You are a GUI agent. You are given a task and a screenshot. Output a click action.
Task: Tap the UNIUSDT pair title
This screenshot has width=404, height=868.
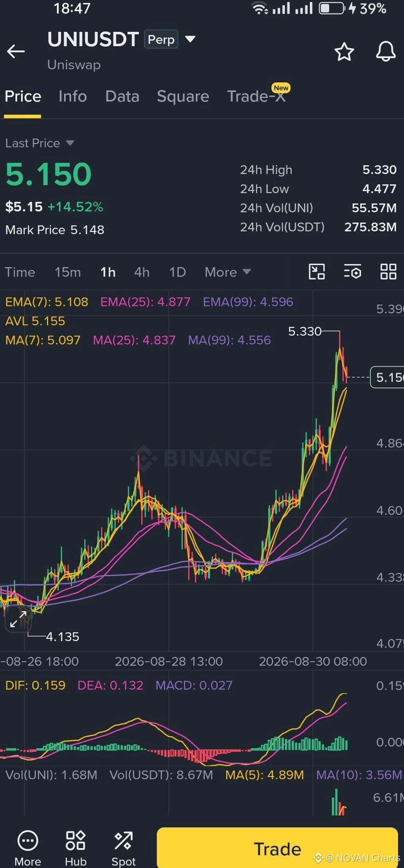[x=93, y=39]
